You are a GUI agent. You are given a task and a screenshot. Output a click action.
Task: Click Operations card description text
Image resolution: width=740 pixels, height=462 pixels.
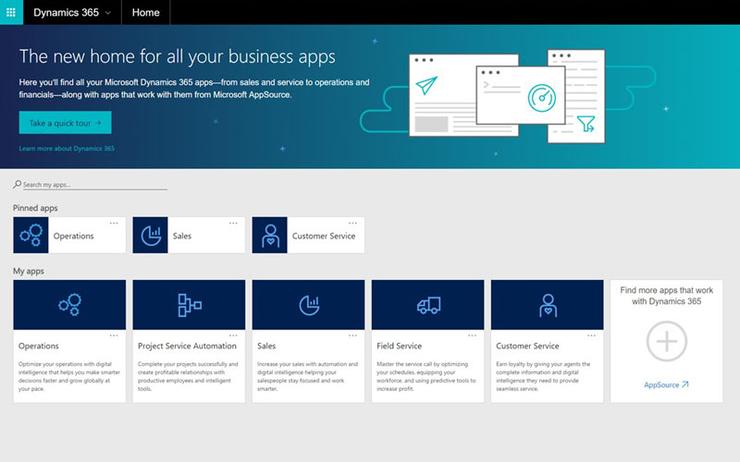(69, 377)
